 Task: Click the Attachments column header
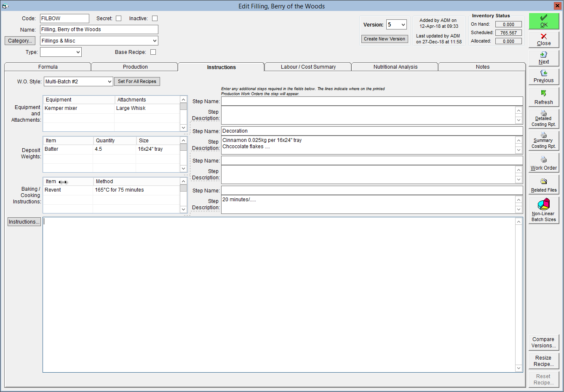pyautogui.click(x=147, y=100)
